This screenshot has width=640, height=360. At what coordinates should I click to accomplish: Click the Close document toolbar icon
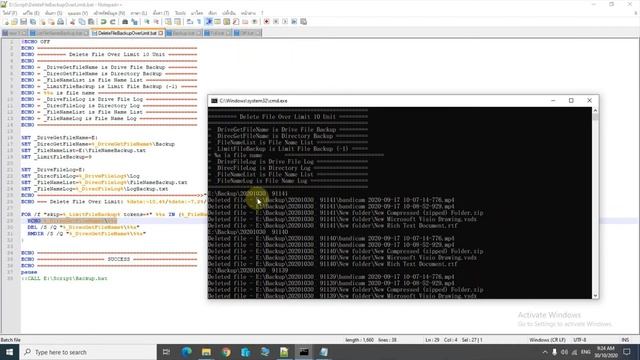coord(42,22)
